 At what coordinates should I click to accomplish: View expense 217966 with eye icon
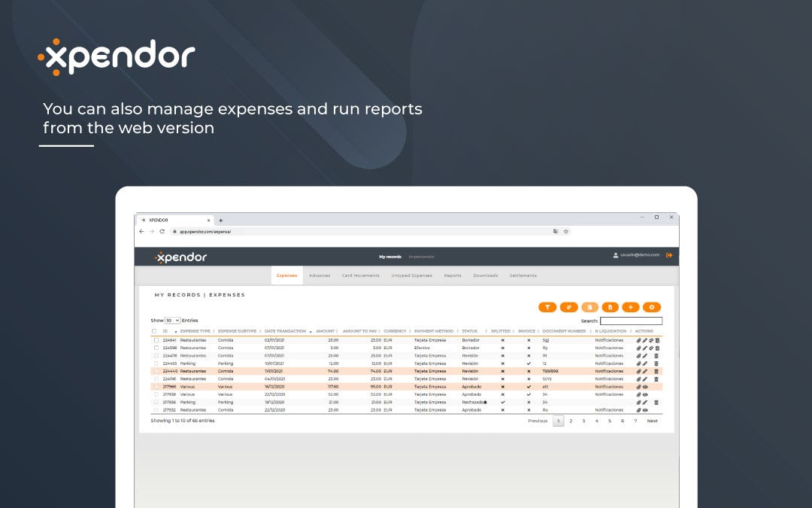pyautogui.click(x=645, y=388)
